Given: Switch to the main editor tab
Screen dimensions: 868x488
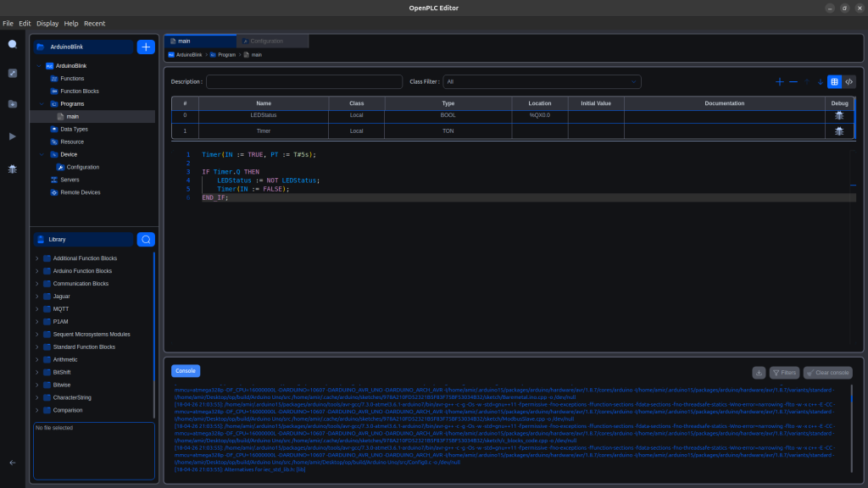Looking at the screenshot, I should click(200, 41).
